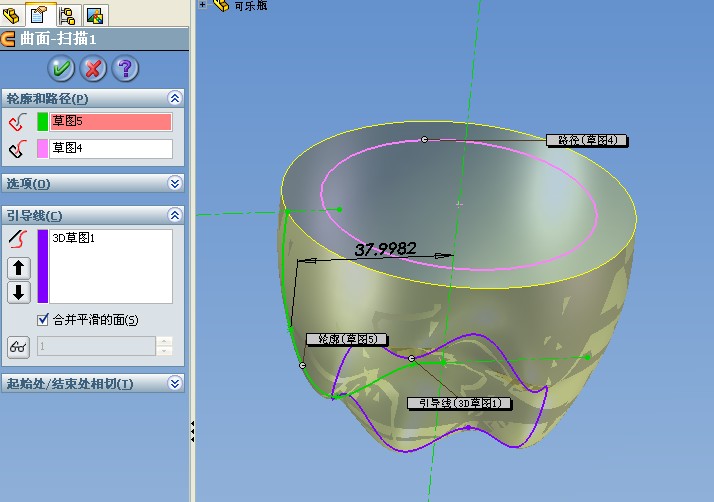This screenshot has width=714, height=502.
Task: Open help with the question mark button
Action: pyautogui.click(x=125, y=68)
